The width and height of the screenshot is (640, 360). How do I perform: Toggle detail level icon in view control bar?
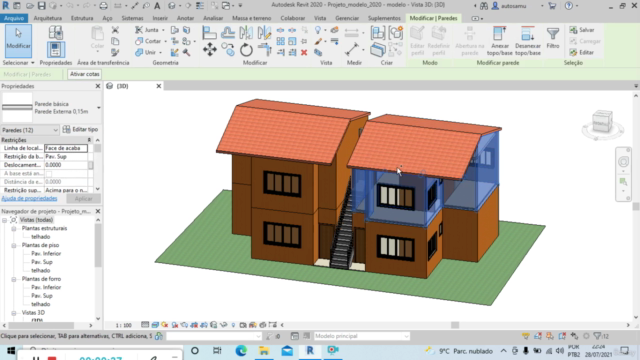click(145, 325)
